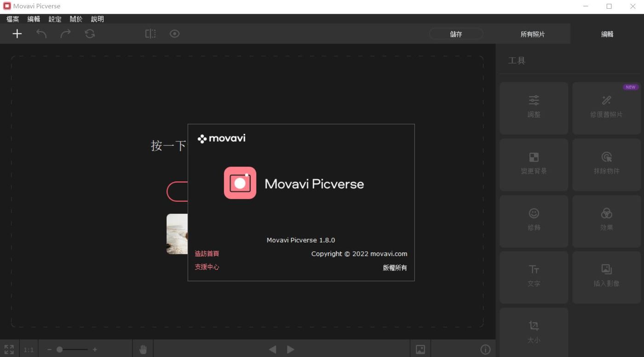Toggle the eye icon to show the original

[x=174, y=34]
